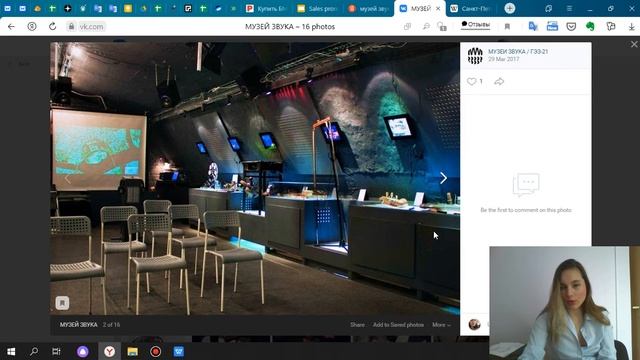Open the blue W app in taskbar

point(179,351)
